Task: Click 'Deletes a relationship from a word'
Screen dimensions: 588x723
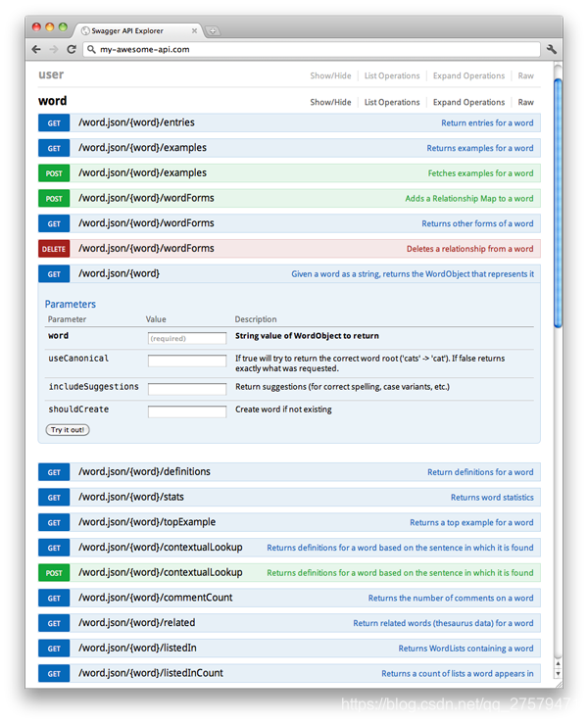Action: point(470,249)
